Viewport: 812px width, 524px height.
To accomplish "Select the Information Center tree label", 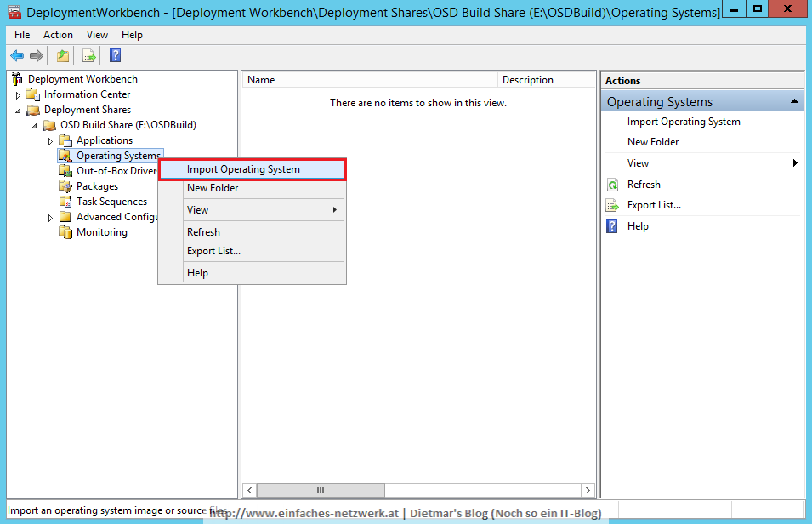I will 87,94.
